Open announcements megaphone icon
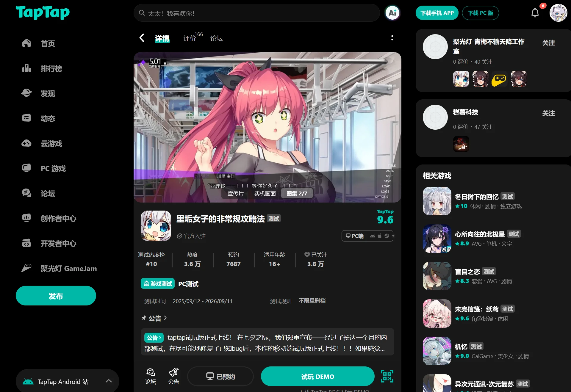 tap(174, 376)
